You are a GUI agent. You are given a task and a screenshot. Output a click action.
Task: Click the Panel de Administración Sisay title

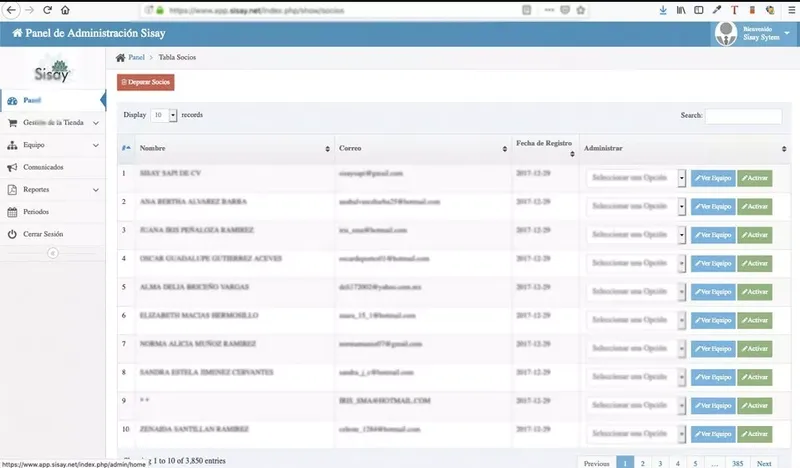(x=89, y=33)
